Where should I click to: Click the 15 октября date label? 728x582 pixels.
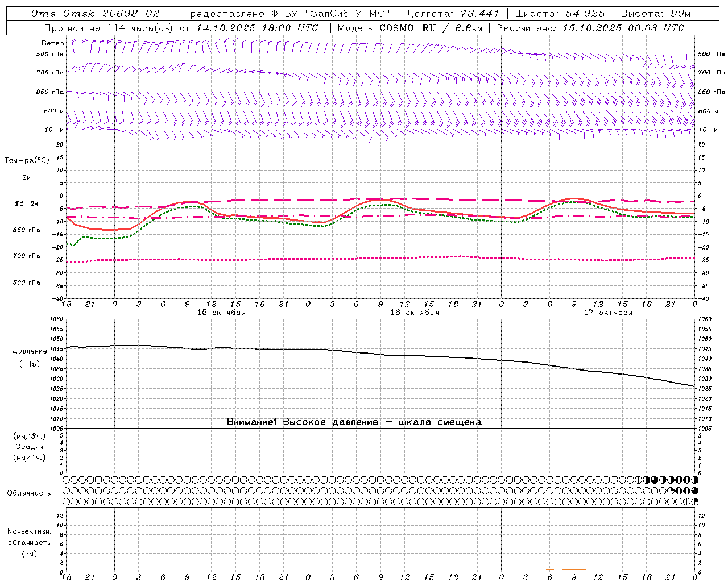[x=221, y=313]
